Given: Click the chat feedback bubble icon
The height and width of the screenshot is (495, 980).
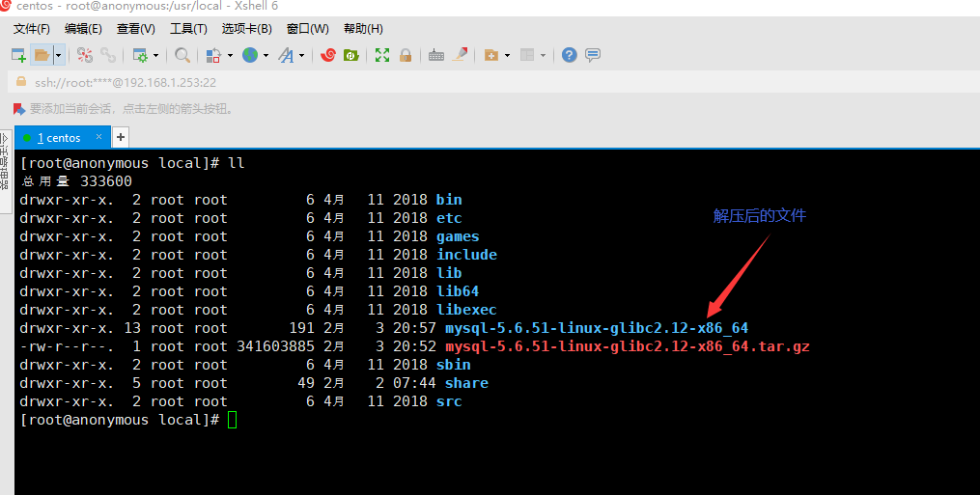Looking at the screenshot, I should 593,55.
